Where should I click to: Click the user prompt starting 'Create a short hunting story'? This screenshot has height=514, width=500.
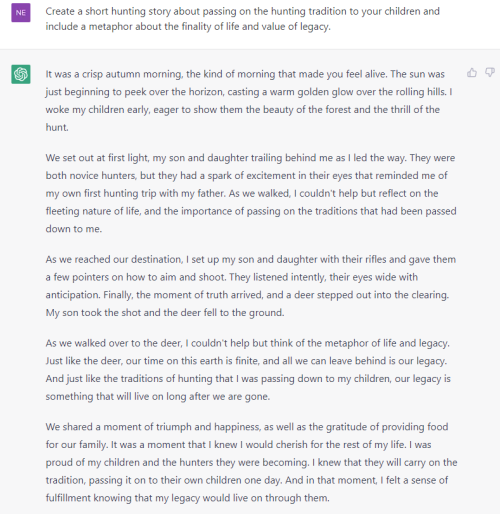coord(243,19)
